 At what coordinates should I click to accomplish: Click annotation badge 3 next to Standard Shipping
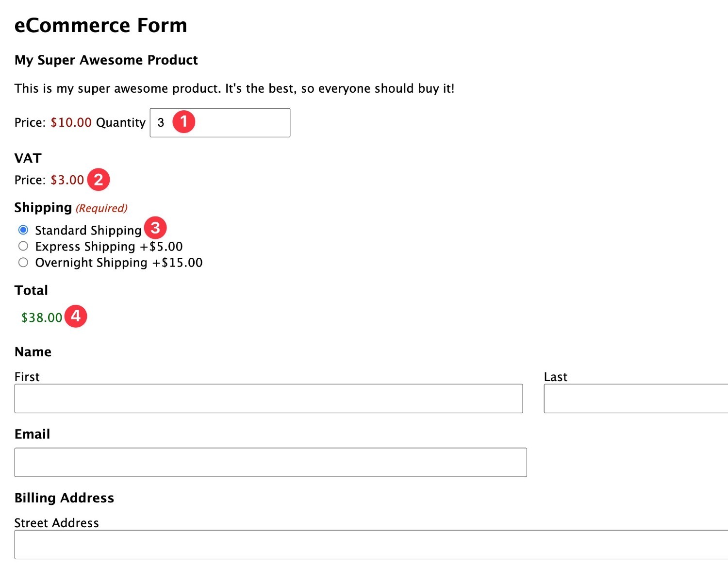click(155, 228)
